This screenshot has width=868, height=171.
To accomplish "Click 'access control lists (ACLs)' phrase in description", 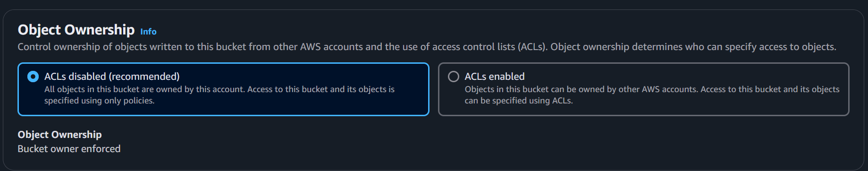I will coord(490,47).
